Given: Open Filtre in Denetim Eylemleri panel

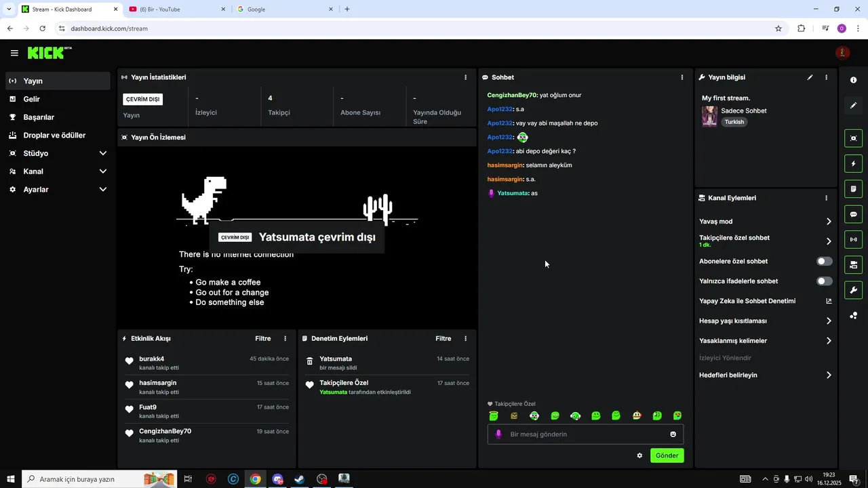Looking at the screenshot, I should (443, 338).
